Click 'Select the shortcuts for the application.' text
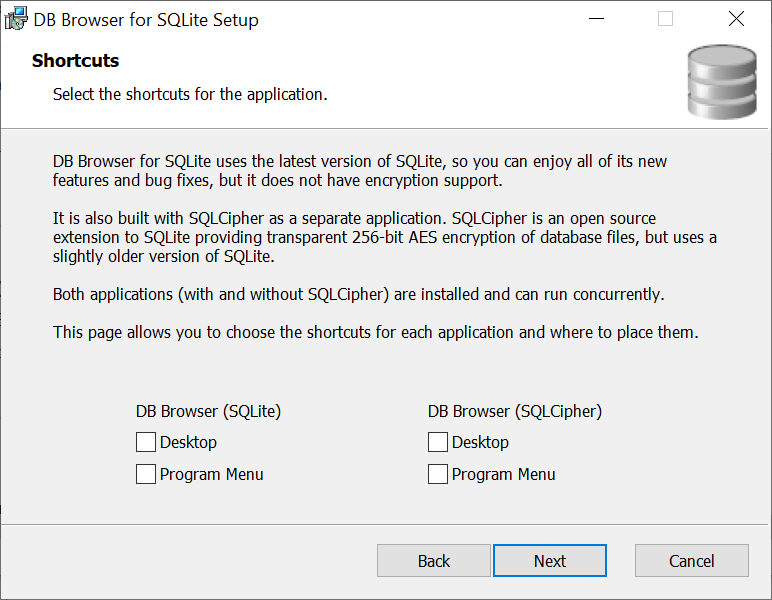The height and width of the screenshot is (600, 772). click(190, 94)
